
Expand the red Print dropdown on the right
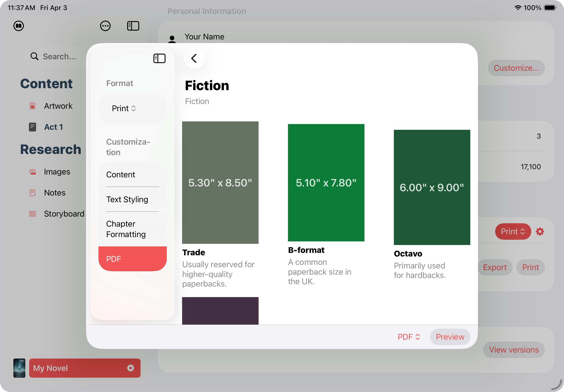513,231
